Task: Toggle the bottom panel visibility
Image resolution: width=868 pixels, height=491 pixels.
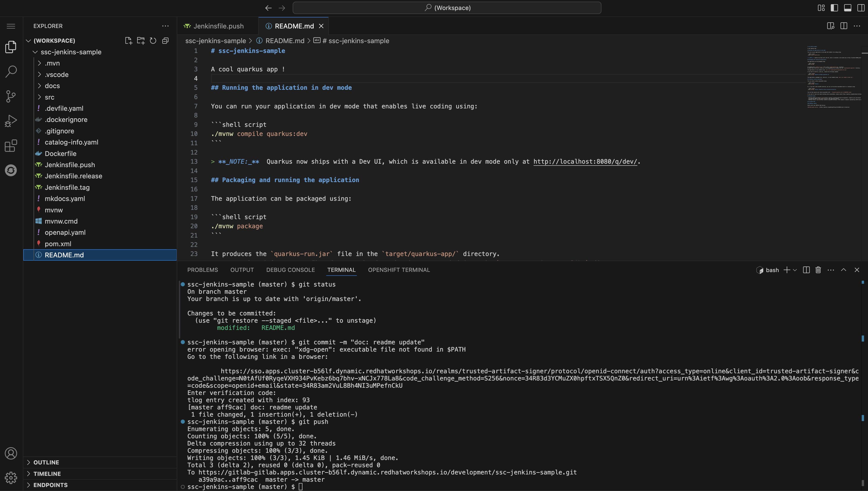Action: tap(847, 7)
